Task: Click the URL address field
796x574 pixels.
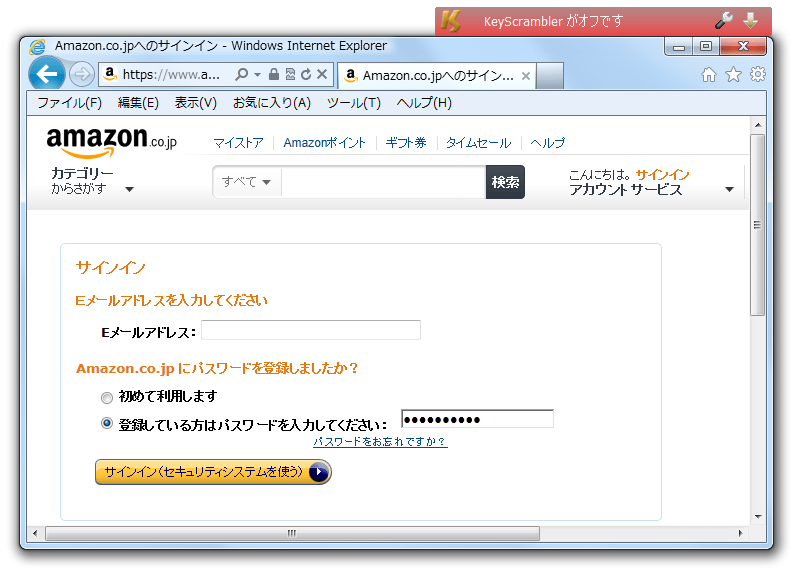Action: click(x=172, y=75)
